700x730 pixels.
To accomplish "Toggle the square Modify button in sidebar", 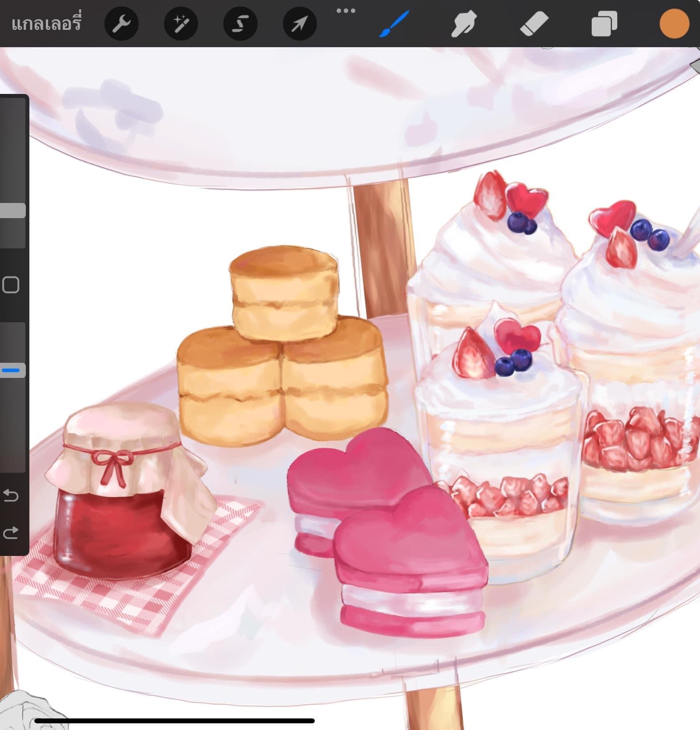I will [x=11, y=285].
